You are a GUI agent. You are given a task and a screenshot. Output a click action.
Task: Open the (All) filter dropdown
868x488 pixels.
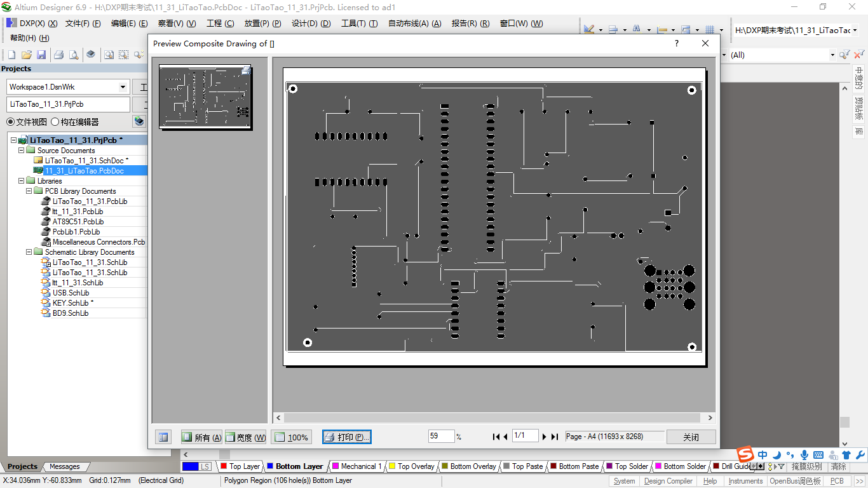point(832,55)
